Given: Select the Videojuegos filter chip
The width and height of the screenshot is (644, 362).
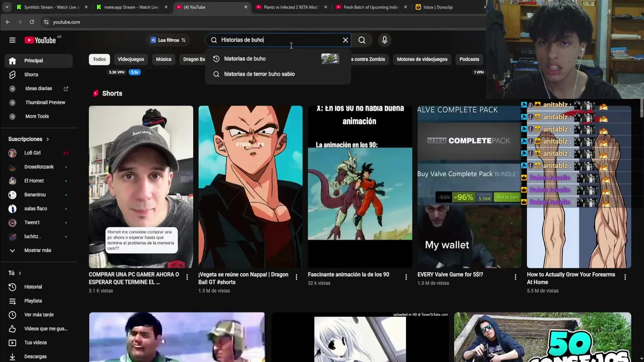Looking at the screenshot, I should [x=131, y=59].
